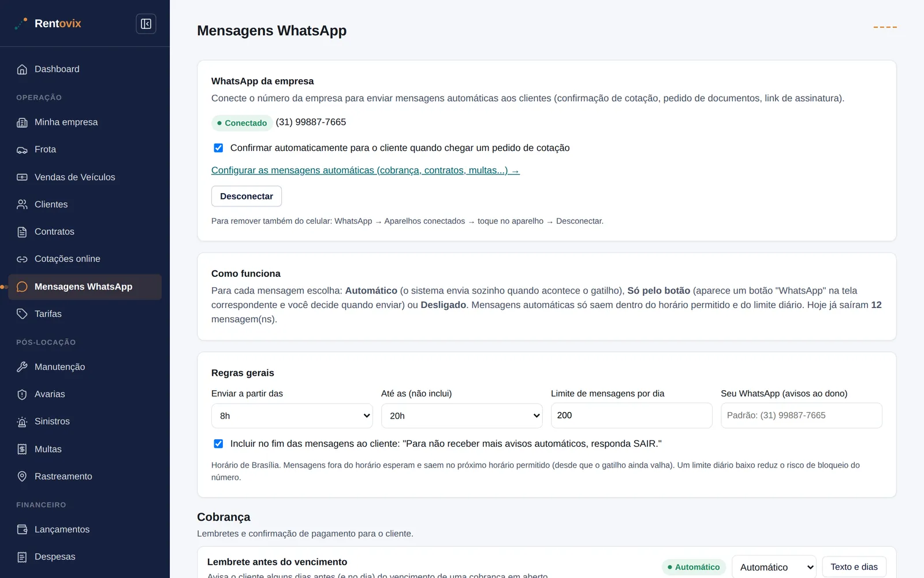Click the Minha empresa building icon

click(22, 123)
